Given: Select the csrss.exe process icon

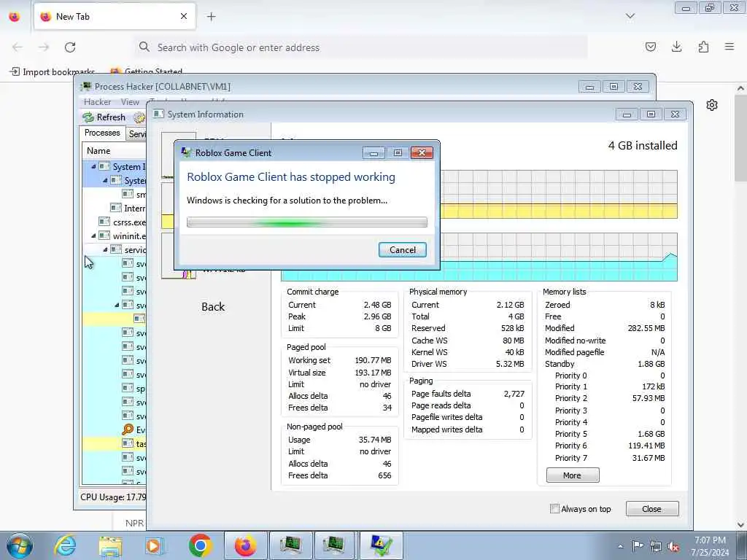Looking at the screenshot, I should pyautogui.click(x=104, y=222).
